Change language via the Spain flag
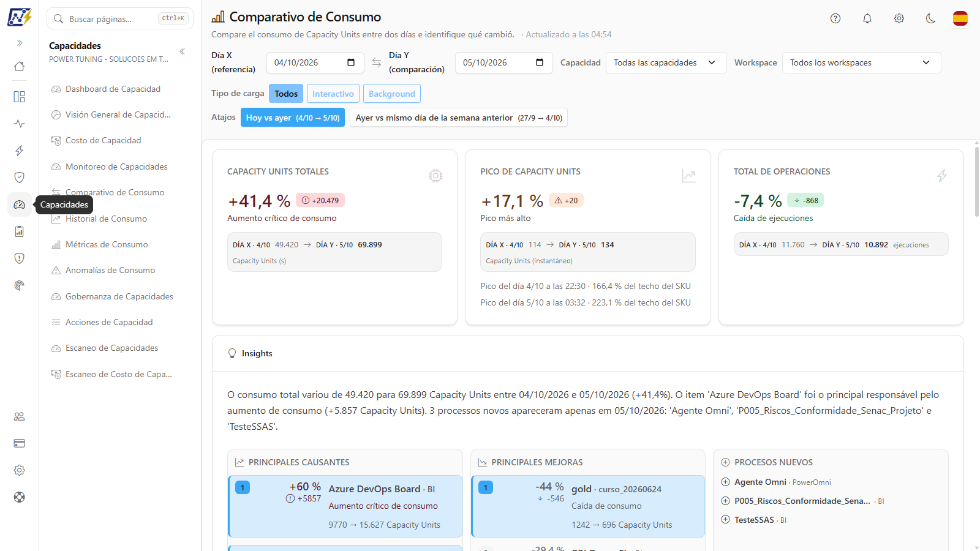This screenshot has width=980, height=551. [960, 18]
